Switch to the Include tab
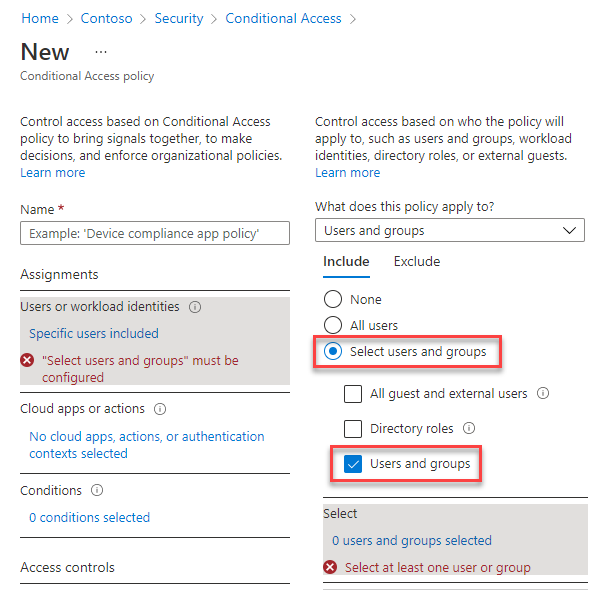This screenshot has height=593, width=609. click(x=346, y=262)
